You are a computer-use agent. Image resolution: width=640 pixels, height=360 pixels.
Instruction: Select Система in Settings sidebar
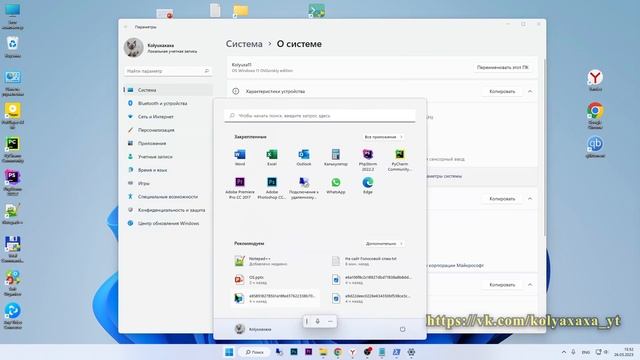coord(168,90)
